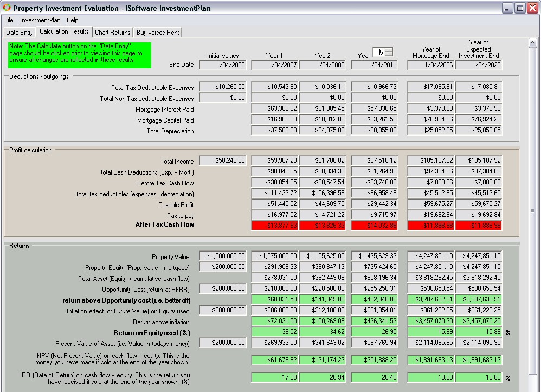Click Year 1 tax deductable expenses $10,543.80

(x=275, y=87)
